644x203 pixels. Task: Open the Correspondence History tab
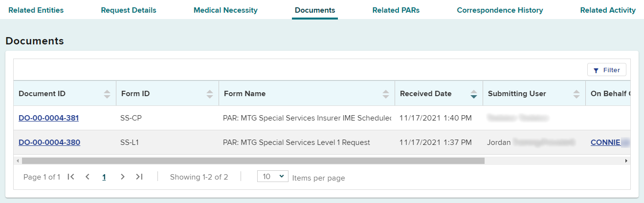coord(500,10)
